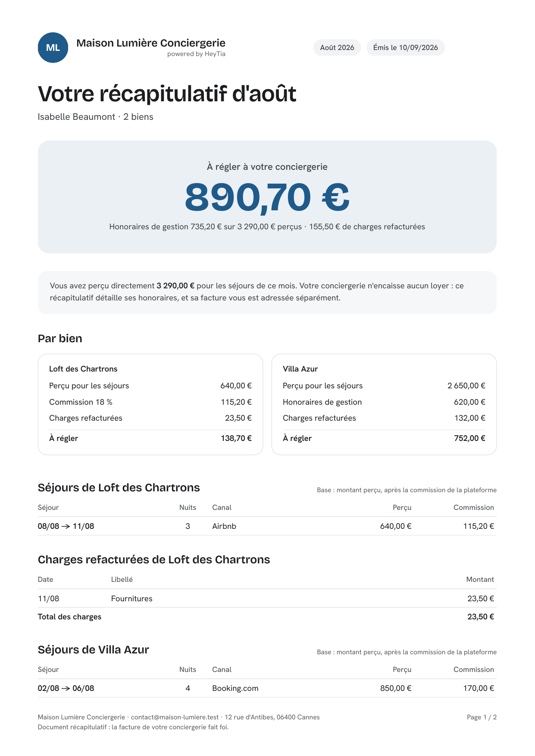Click Villa Azur stay commission 170,00 €
Screen dimensions: 535x756
479,688
